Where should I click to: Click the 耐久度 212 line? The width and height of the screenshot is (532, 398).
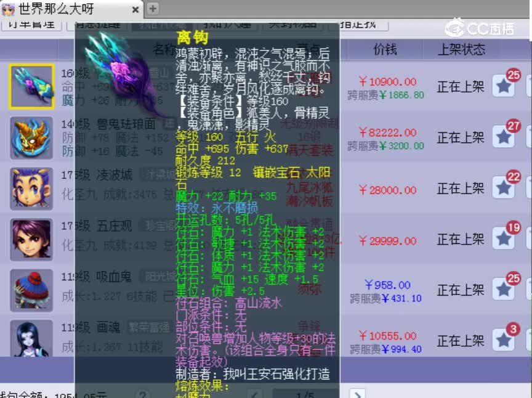coord(205,160)
